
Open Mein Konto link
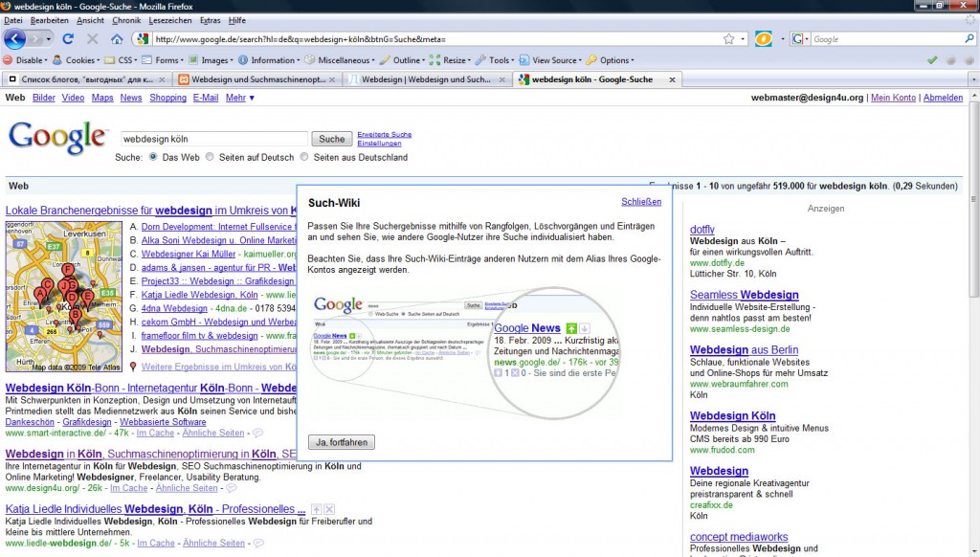893,98
